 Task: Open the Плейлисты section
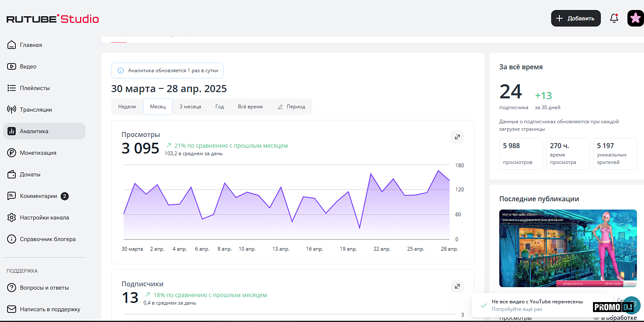click(34, 88)
